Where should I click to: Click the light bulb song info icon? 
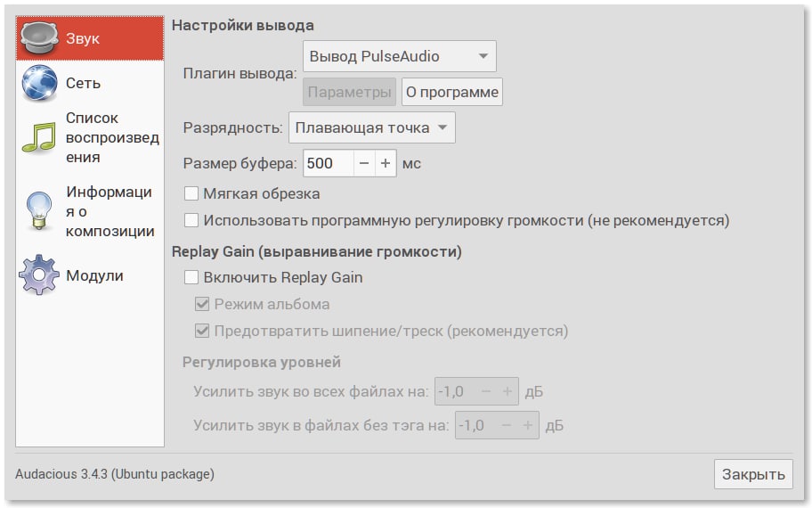point(39,211)
